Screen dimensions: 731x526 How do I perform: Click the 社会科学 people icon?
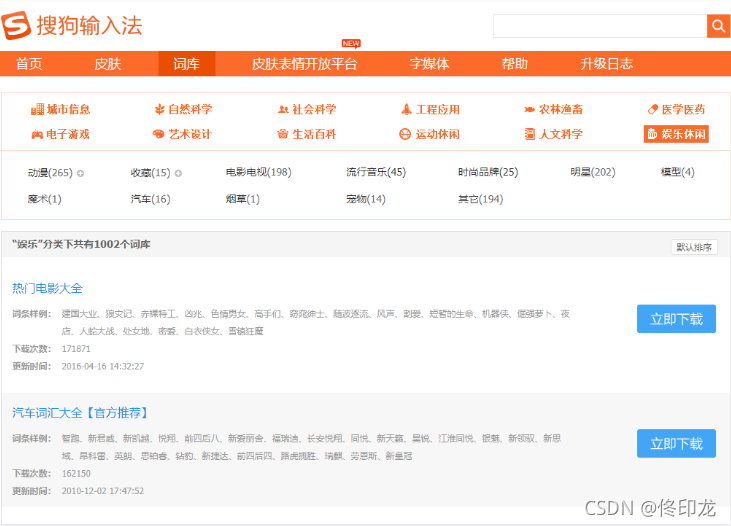pos(283,110)
